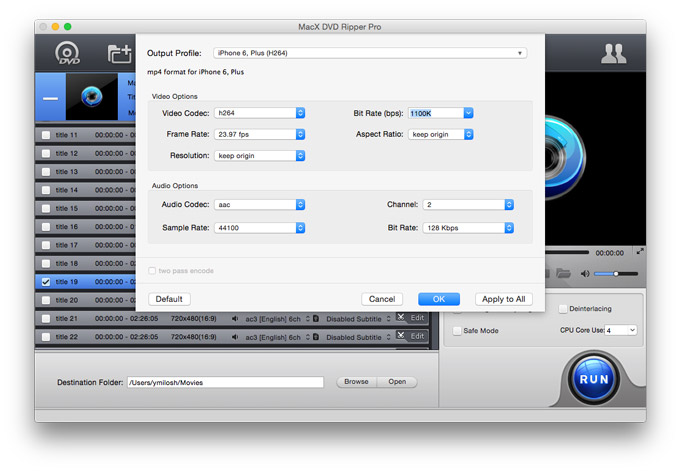Open the CPU Core Use dropdown
The width and height of the screenshot is (680, 471).
(x=619, y=330)
